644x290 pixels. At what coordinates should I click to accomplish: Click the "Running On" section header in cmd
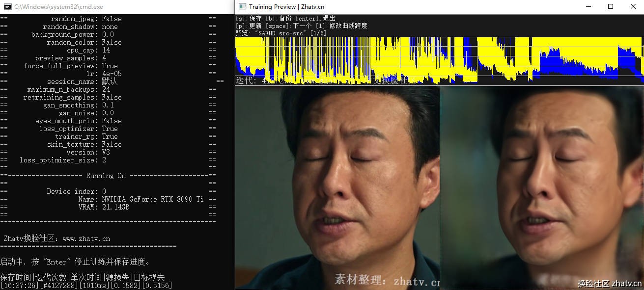pyautogui.click(x=106, y=176)
